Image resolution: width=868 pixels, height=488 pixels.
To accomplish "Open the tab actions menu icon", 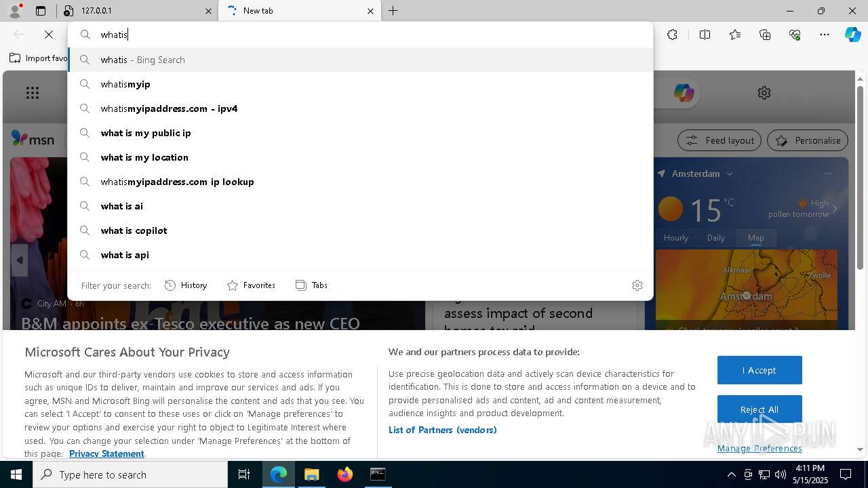I will pyautogui.click(x=41, y=11).
